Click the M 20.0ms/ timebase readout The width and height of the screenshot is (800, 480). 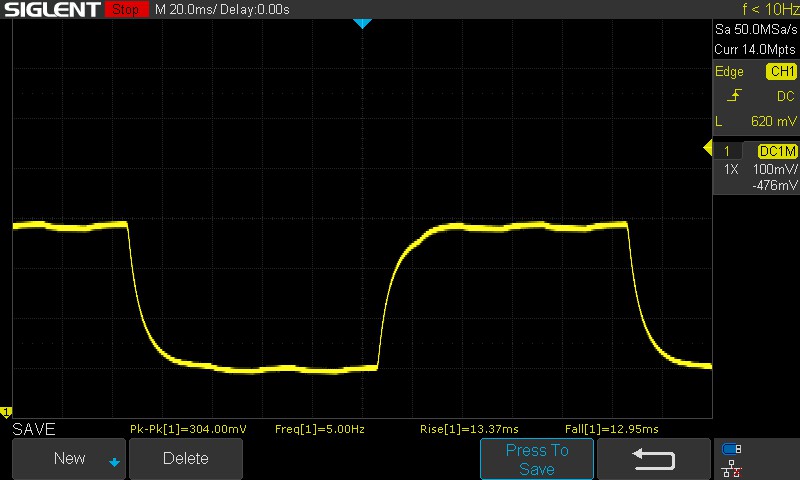point(186,9)
